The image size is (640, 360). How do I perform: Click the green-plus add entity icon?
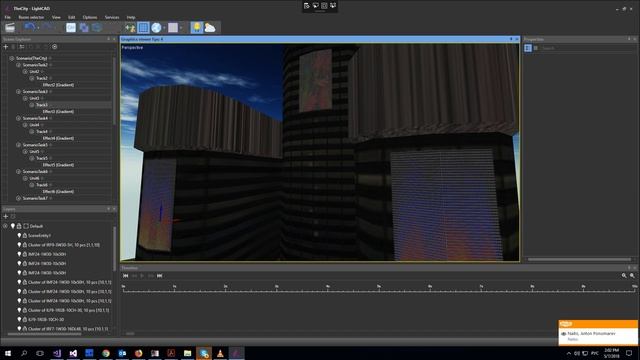coord(130,28)
